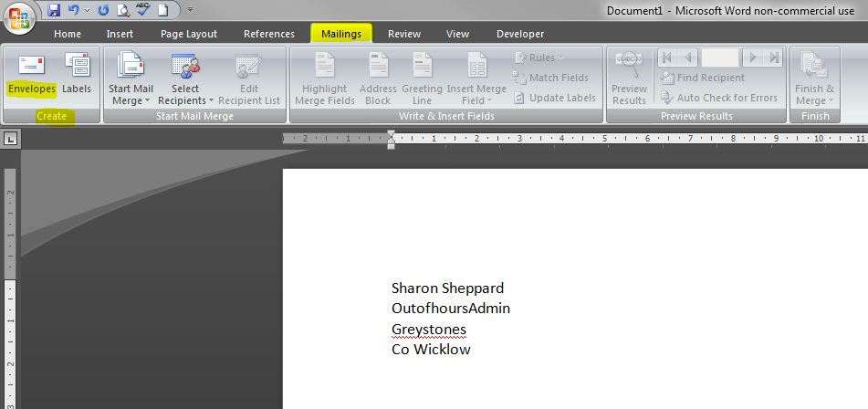
Task: Open Start Mail Merge dropdown
Action: point(131,78)
